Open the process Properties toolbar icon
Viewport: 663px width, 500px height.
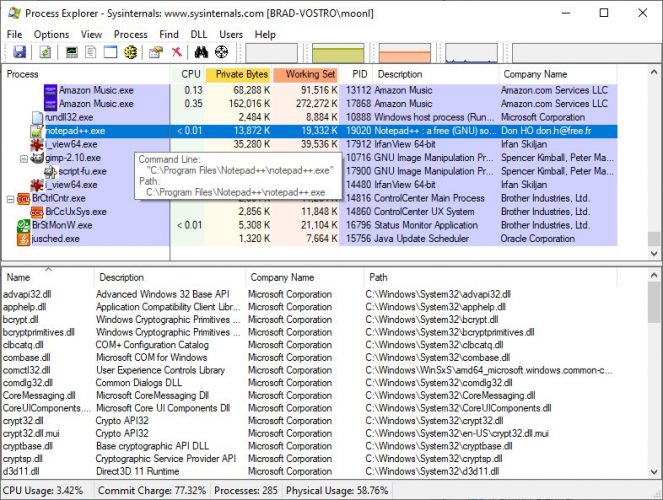click(x=156, y=52)
